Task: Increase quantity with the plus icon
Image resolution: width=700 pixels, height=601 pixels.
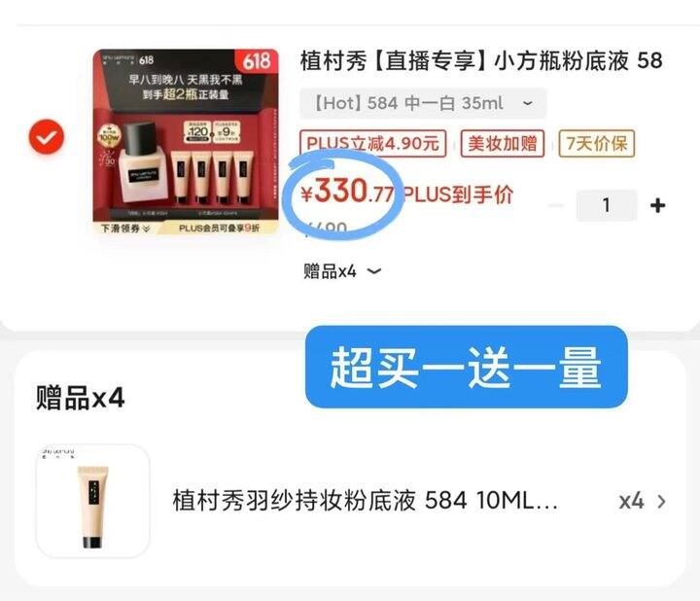Action: [x=657, y=205]
